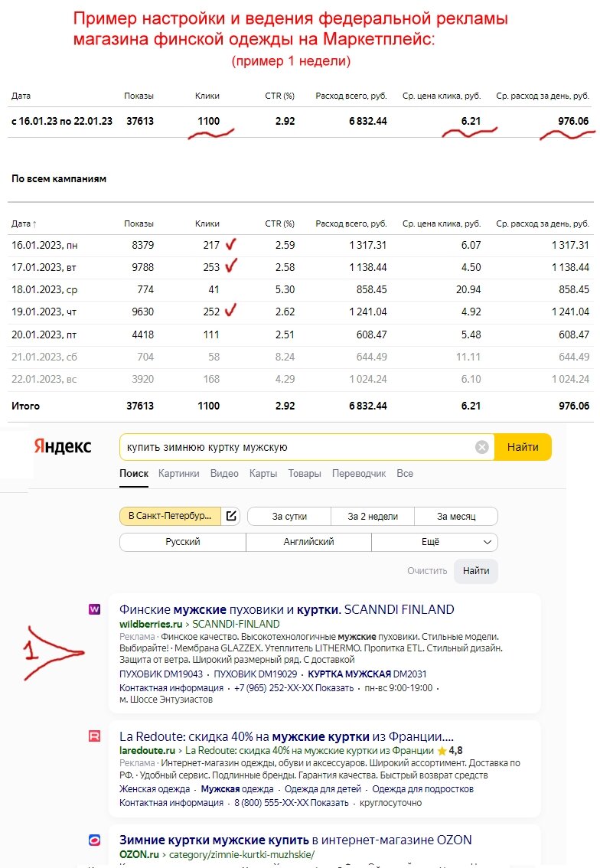Image resolution: width=600 pixels, height=868 pixels.
Task: Select the Русский language filter
Action: click(x=183, y=542)
